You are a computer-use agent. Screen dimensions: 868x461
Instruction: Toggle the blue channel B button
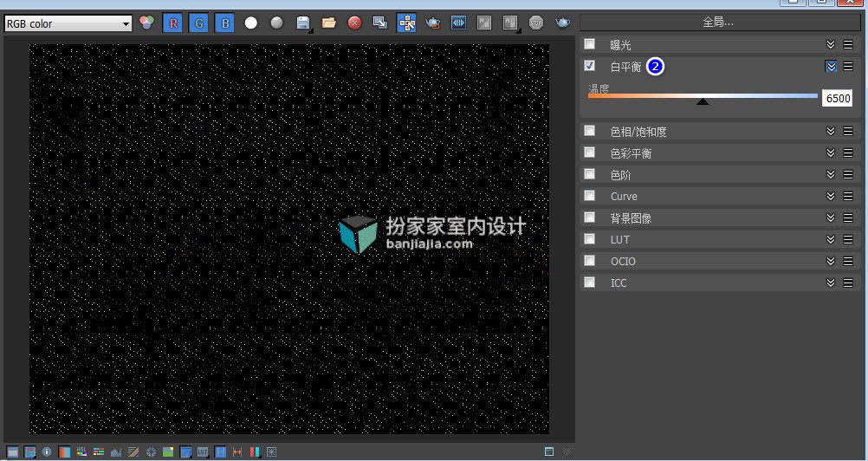[224, 23]
